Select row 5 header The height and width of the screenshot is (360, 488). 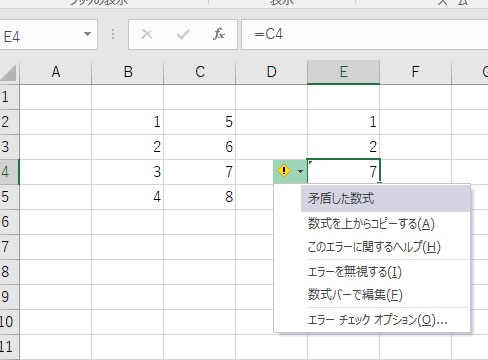click(x=9, y=197)
